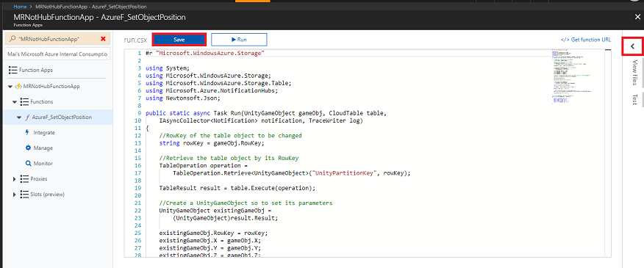Click the MRNotHubFunctionApp lightning bolt icon

[x=18, y=87]
